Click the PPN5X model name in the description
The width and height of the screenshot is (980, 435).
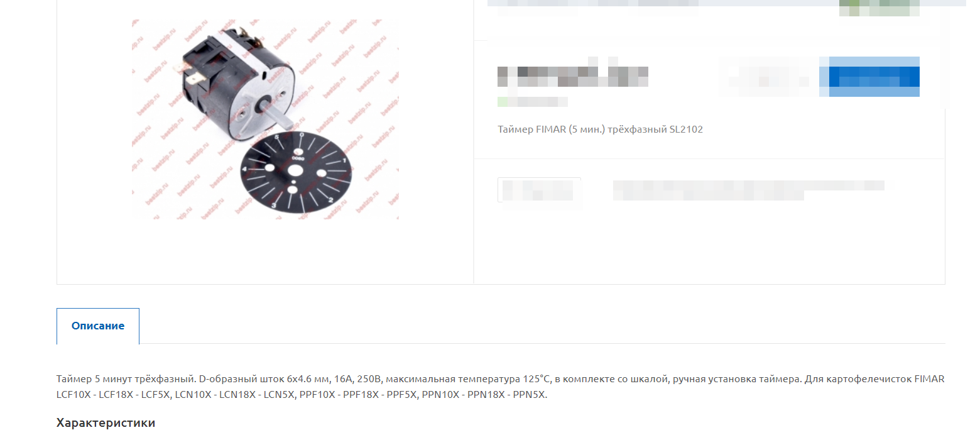tap(530, 395)
